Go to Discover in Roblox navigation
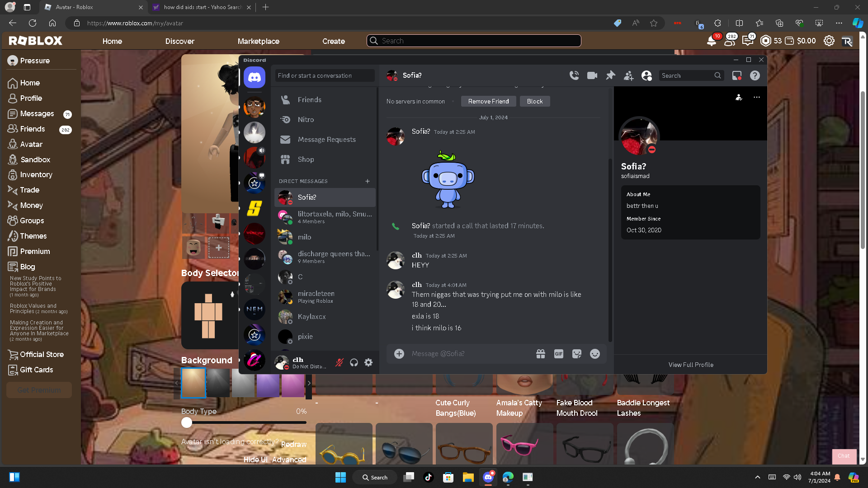The height and width of the screenshot is (488, 868). tap(180, 41)
